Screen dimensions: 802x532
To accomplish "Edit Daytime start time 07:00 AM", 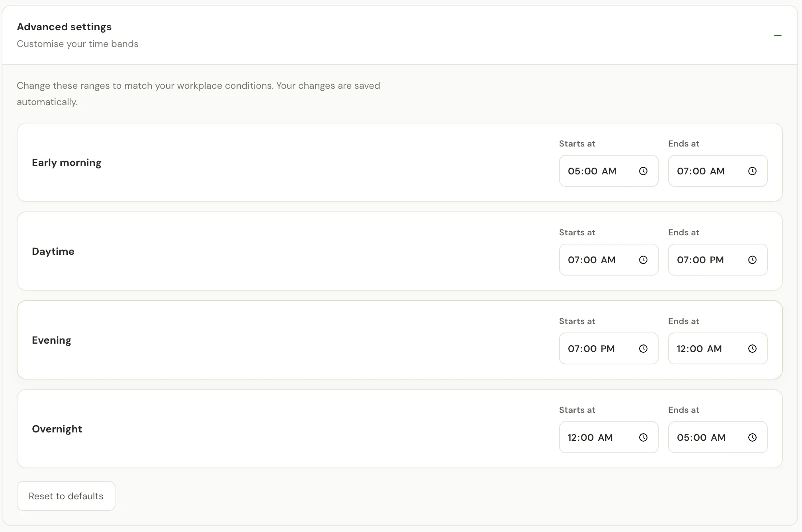I will click(x=608, y=260).
